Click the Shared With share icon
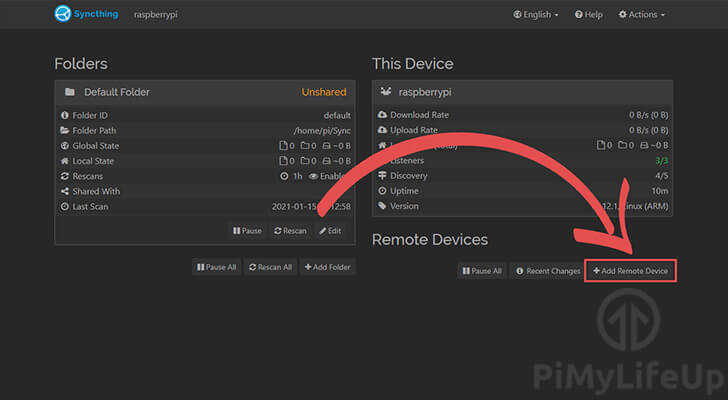 click(x=65, y=191)
